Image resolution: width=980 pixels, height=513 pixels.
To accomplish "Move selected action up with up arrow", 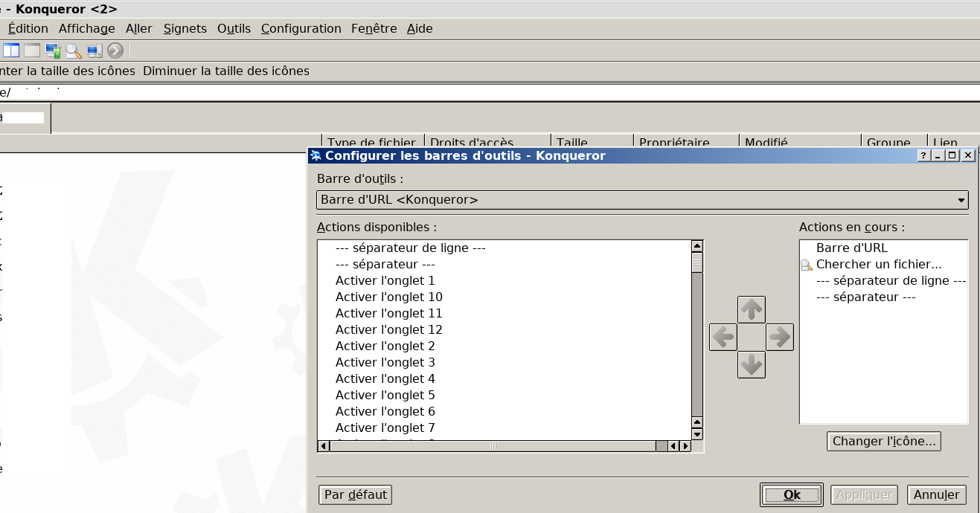I will [x=752, y=309].
